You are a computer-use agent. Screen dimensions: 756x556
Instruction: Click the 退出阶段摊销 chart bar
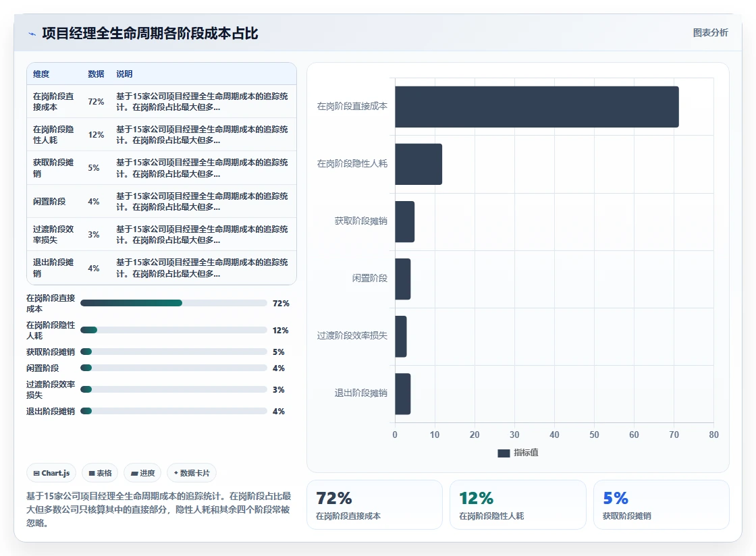[x=402, y=393]
